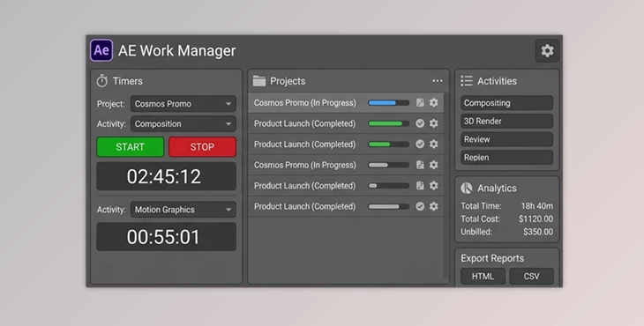The image size is (644, 326).
Task: Click the Total Time value 18h 40m
Action: [x=537, y=206]
